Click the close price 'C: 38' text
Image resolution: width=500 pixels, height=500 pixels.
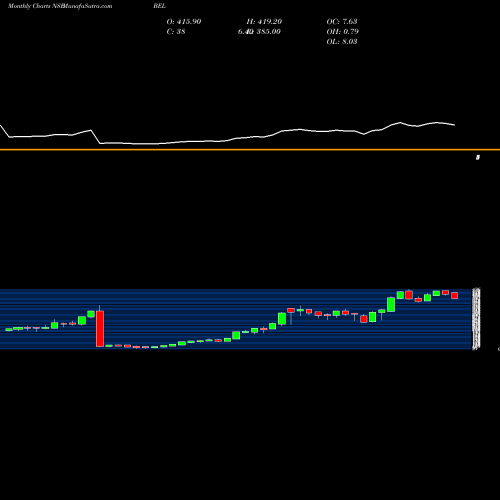[176, 32]
